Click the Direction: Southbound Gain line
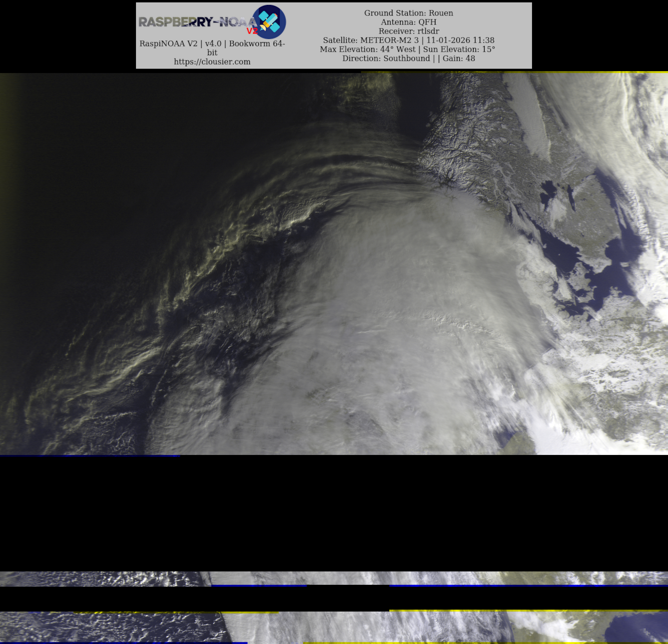This screenshot has height=644, width=668. click(x=408, y=58)
